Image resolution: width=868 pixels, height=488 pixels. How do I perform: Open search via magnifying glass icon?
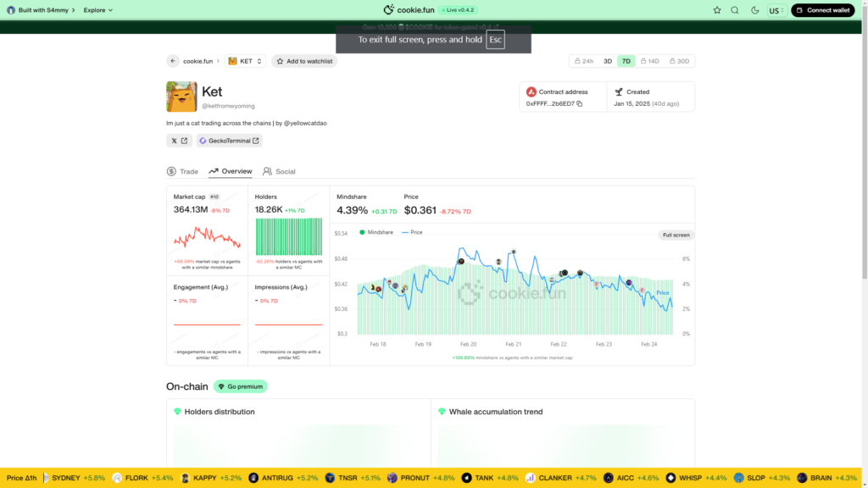click(x=735, y=10)
